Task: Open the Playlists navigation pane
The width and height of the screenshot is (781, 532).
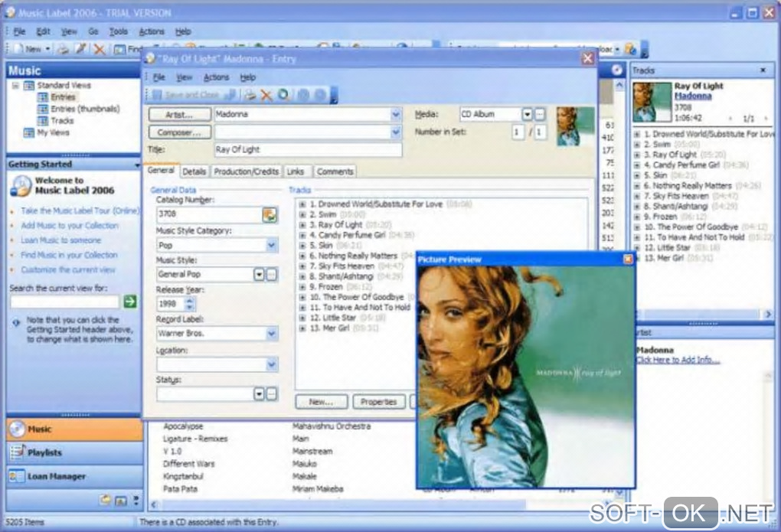Action: click(x=74, y=452)
